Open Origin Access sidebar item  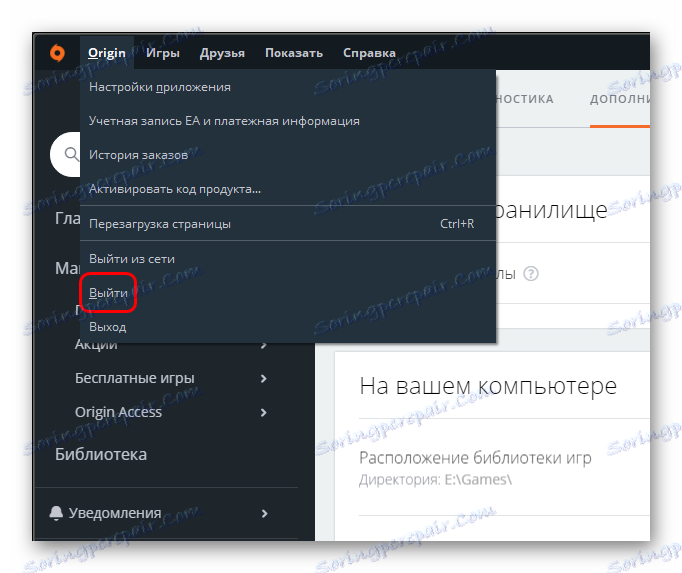[118, 412]
